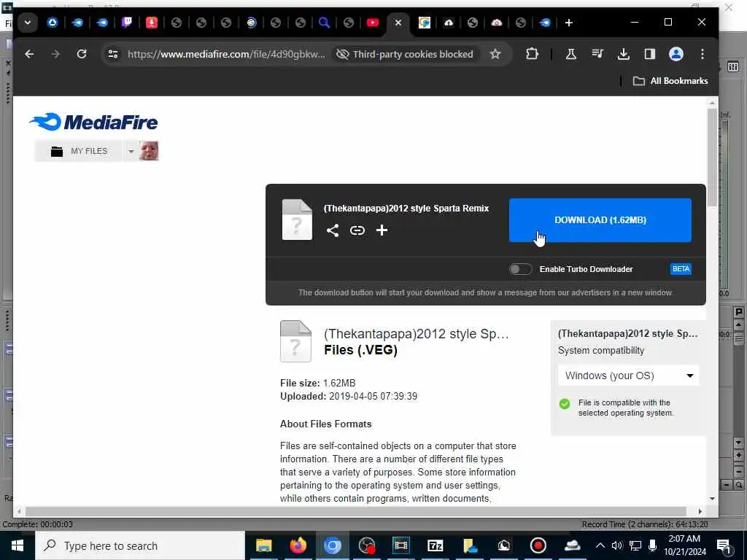The image size is (747, 560).
Task: Click 'File is compatible with the selected operating system' text
Action: tap(625, 408)
